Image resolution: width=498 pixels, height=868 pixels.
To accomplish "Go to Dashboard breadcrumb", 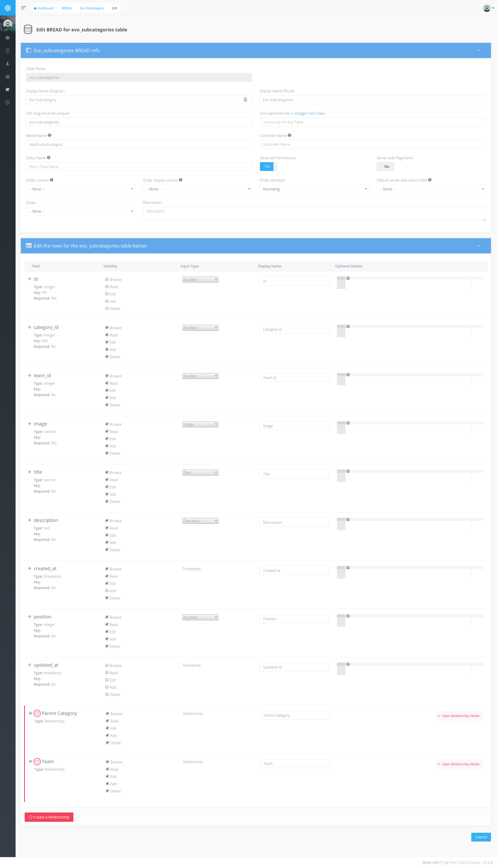I will pos(44,8).
